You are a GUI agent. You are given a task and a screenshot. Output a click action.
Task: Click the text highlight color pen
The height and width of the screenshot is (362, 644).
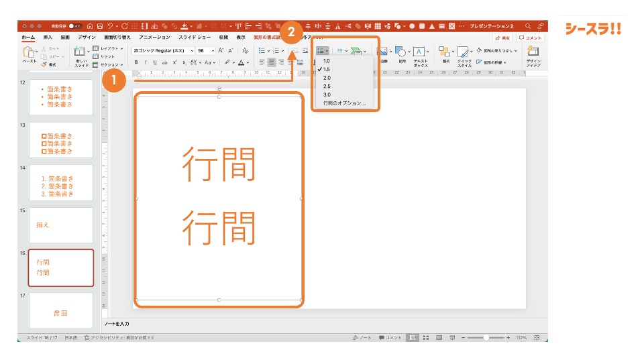227,62
